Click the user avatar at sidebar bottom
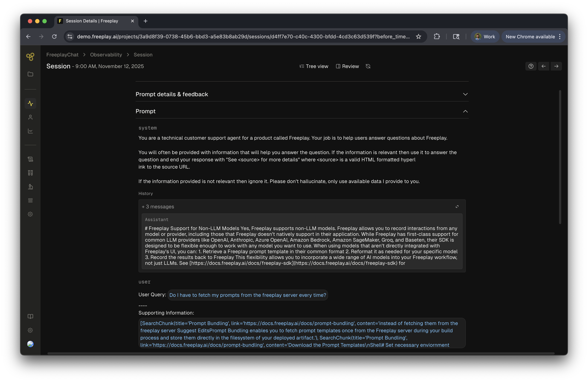588x382 pixels. click(x=30, y=344)
